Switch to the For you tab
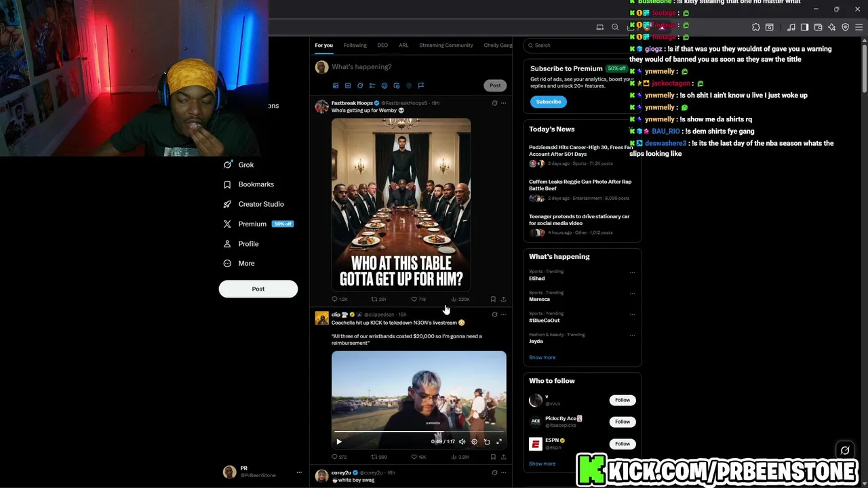The height and width of the screenshot is (488, 868). point(323,45)
